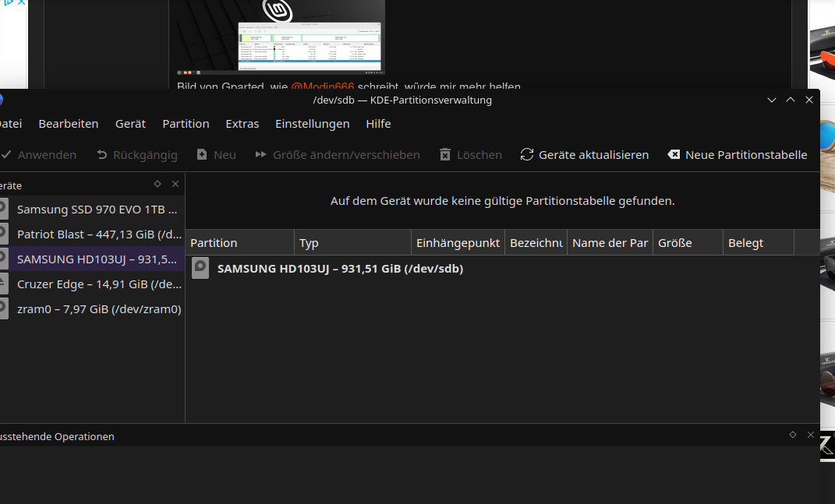This screenshot has width=835, height=504.
Task: Float the Geräte panel with diamond icon
Action: 157,184
